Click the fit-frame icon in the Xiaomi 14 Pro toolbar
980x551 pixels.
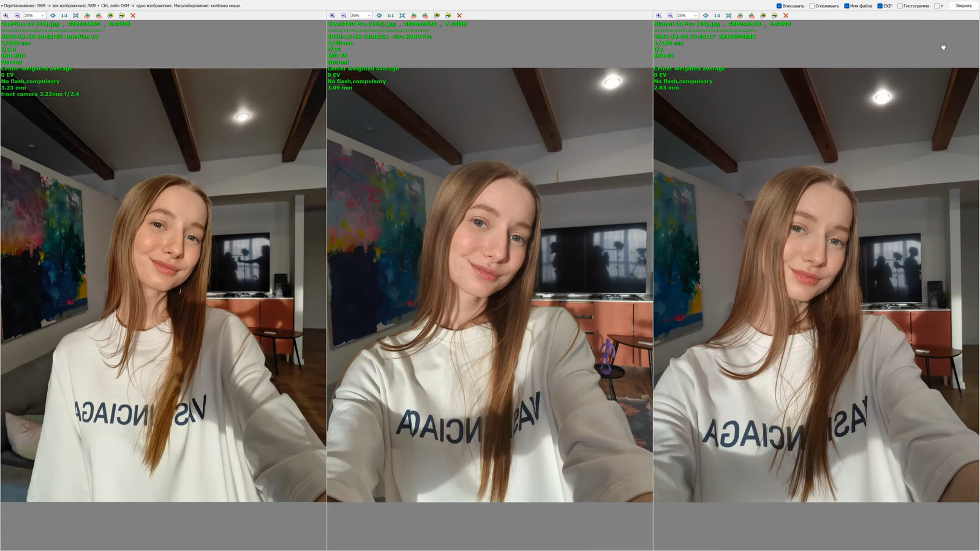click(x=729, y=15)
